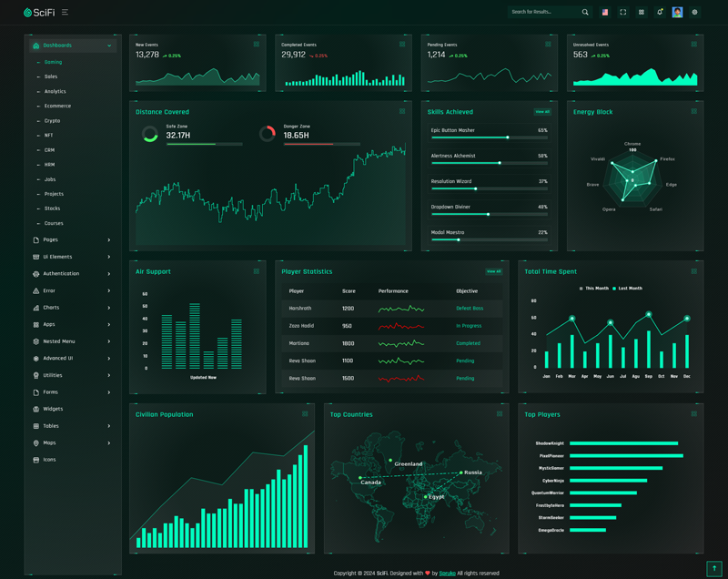Select Analytics in the Dashboards submenu

click(56, 92)
